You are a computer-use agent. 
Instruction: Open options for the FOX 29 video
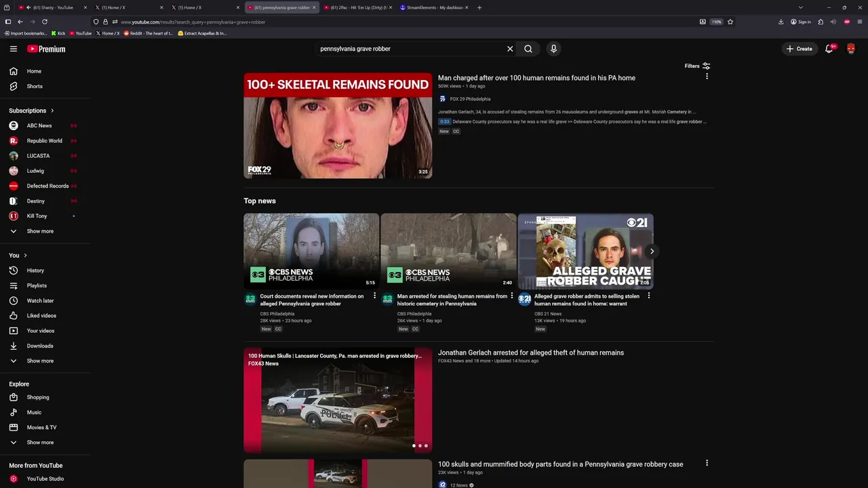coord(707,77)
